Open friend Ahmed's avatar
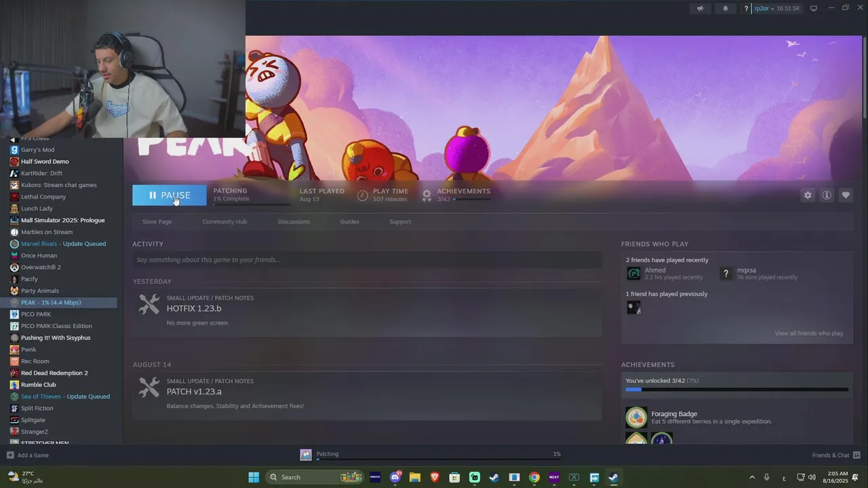868x488 pixels. 633,273
